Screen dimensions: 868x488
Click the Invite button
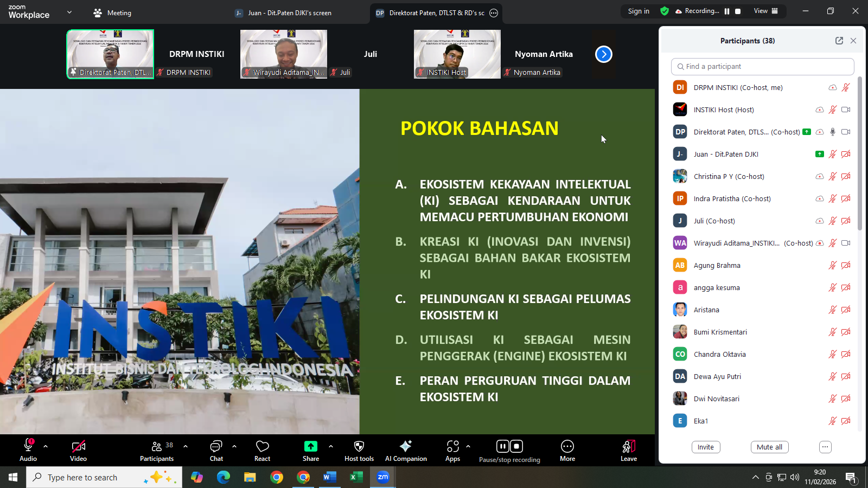(705, 447)
